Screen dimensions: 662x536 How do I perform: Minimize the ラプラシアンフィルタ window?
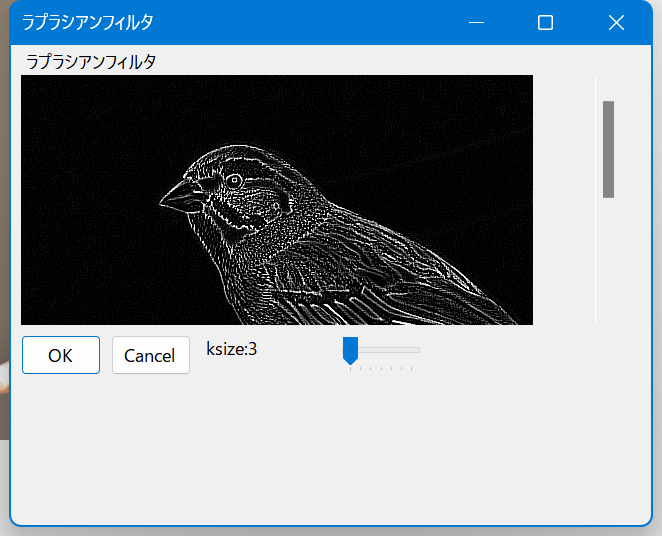coord(477,23)
